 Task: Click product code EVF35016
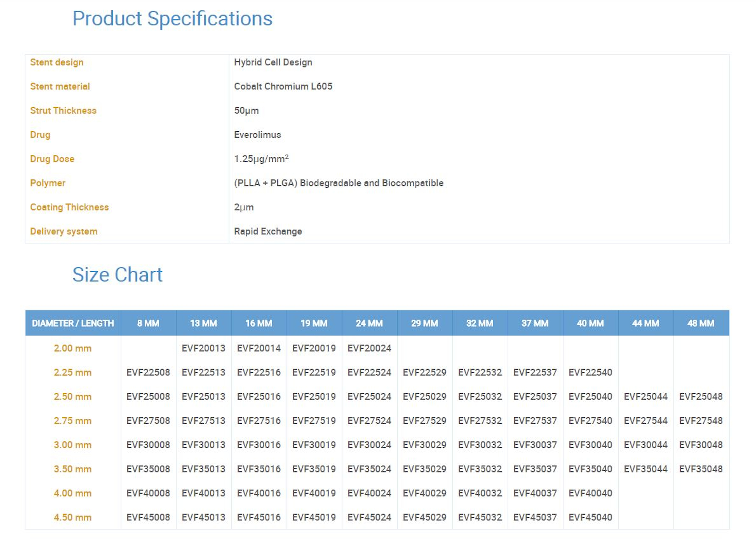point(259,469)
